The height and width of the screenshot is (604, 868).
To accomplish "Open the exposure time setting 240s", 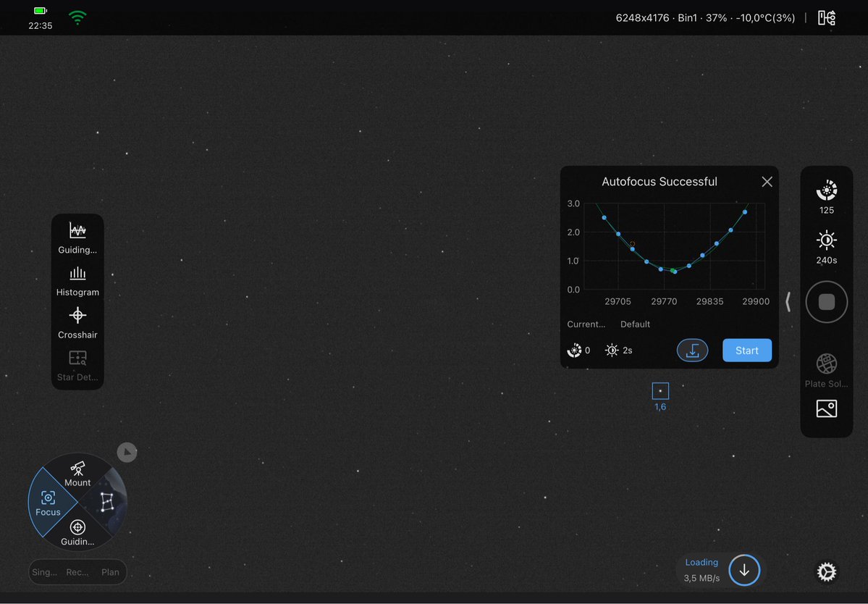I will 827,248.
